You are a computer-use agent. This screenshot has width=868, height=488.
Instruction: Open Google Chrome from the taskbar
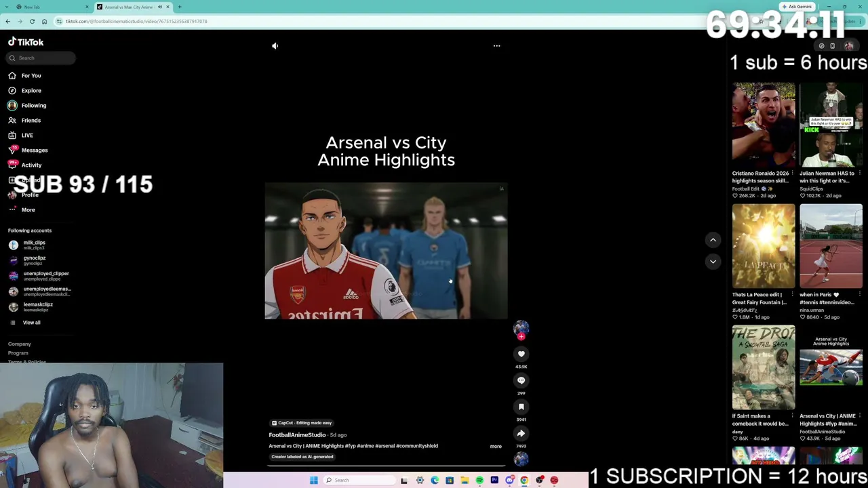tap(524, 481)
